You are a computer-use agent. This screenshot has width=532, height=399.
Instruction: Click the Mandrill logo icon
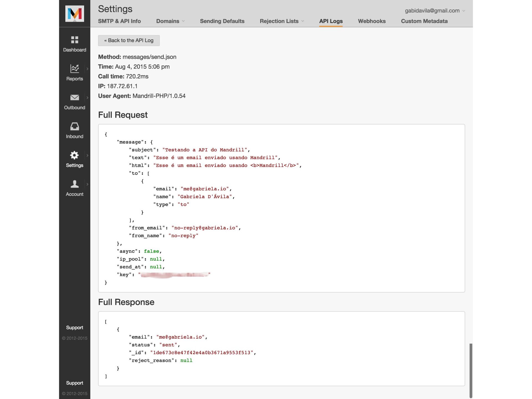coord(75,13)
